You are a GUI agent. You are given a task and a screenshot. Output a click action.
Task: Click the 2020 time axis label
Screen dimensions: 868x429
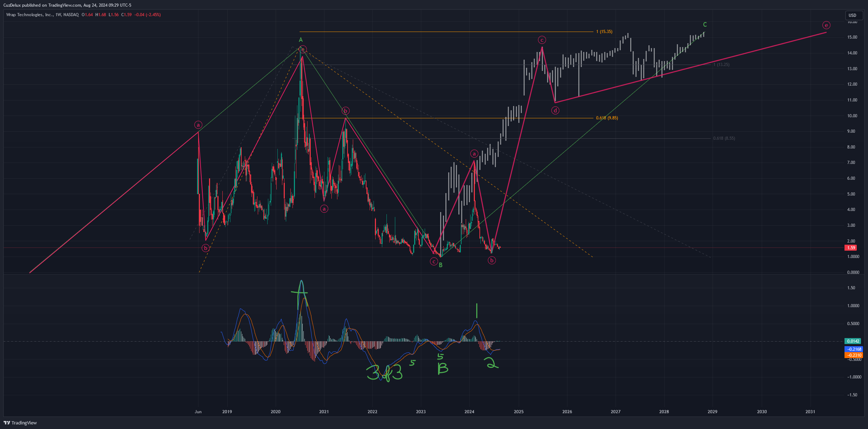pyautogui.click(x=276, y=412)
